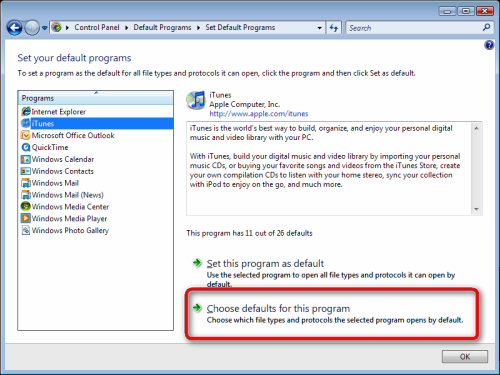Click Default Programs breadcrumb

(162, 27)
